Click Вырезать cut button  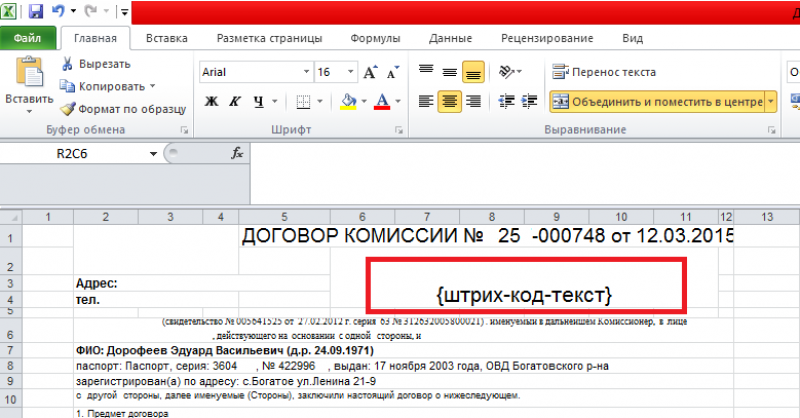(96, 64)
